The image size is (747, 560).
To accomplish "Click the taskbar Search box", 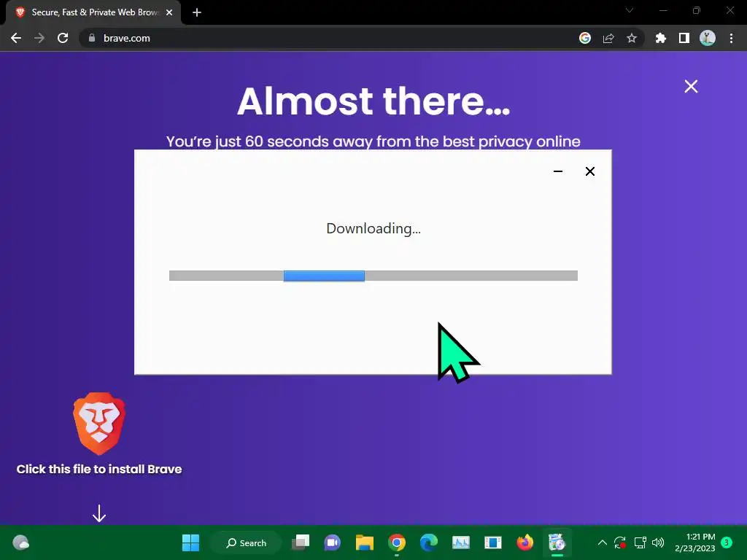I will point(247,542).
